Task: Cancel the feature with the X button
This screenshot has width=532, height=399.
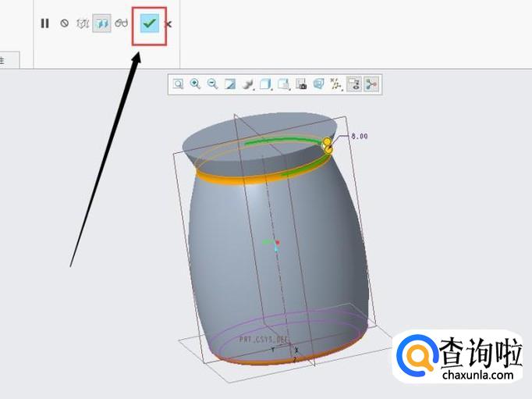Action: click(168, 24)
